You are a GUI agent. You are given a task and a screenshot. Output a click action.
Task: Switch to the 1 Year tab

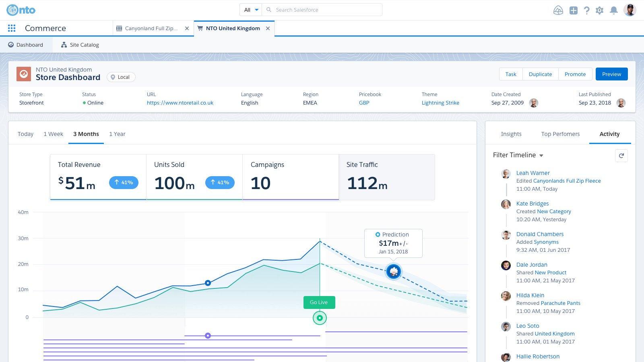[117, 134]
